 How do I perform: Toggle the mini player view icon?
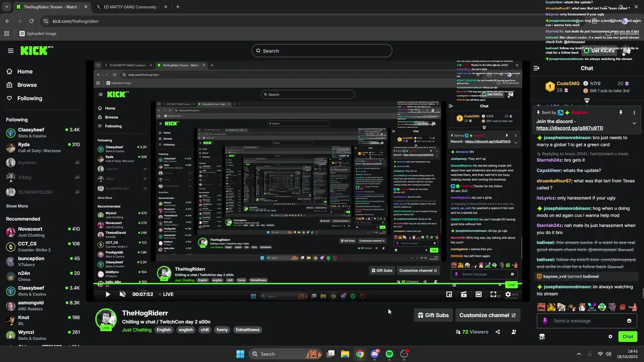[x=449, y=294]
